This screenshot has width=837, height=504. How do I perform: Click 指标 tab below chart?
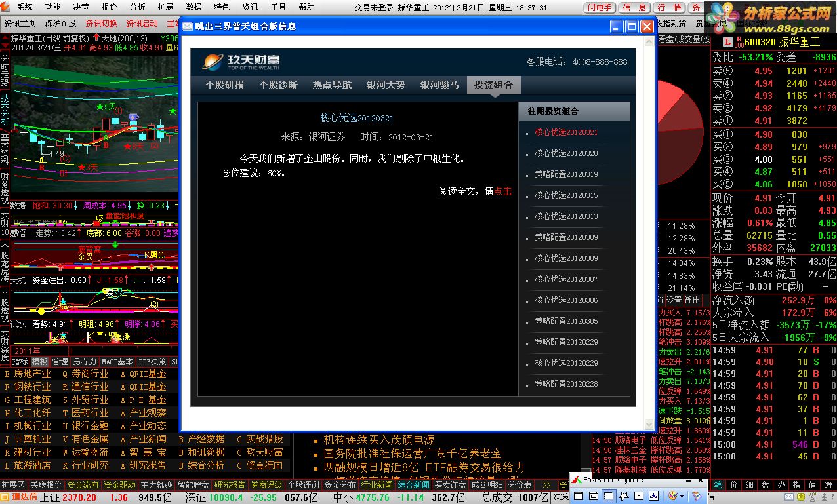[x=20, y=362]
